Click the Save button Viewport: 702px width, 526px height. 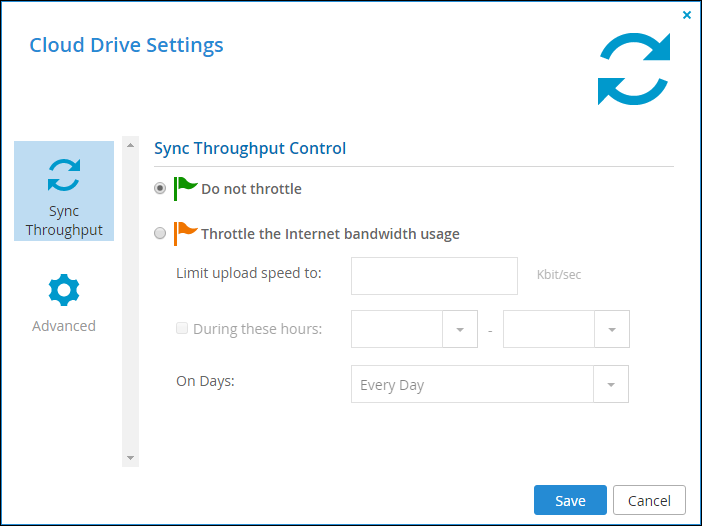click(x=570, y=500)
